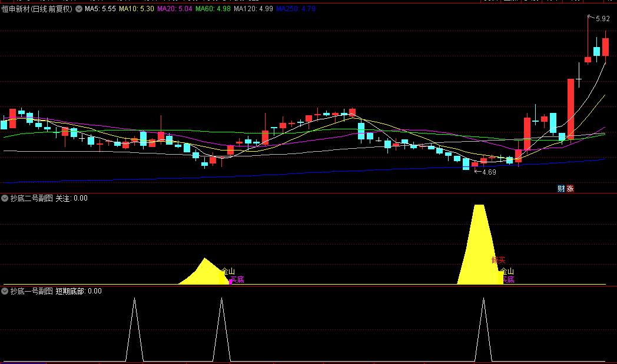Click the 4.69 low price marker
617x364 pixels.
pos(489,172)
